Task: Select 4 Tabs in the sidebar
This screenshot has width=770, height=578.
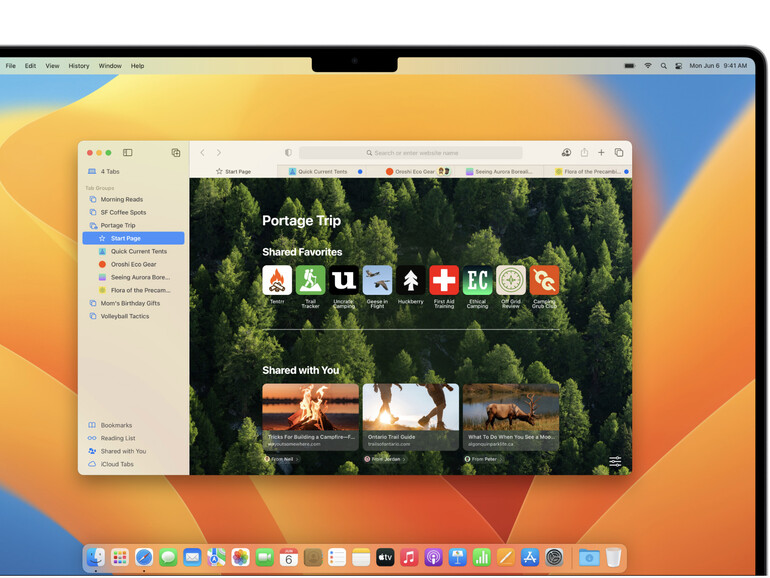Action: (x=134, y=171)
